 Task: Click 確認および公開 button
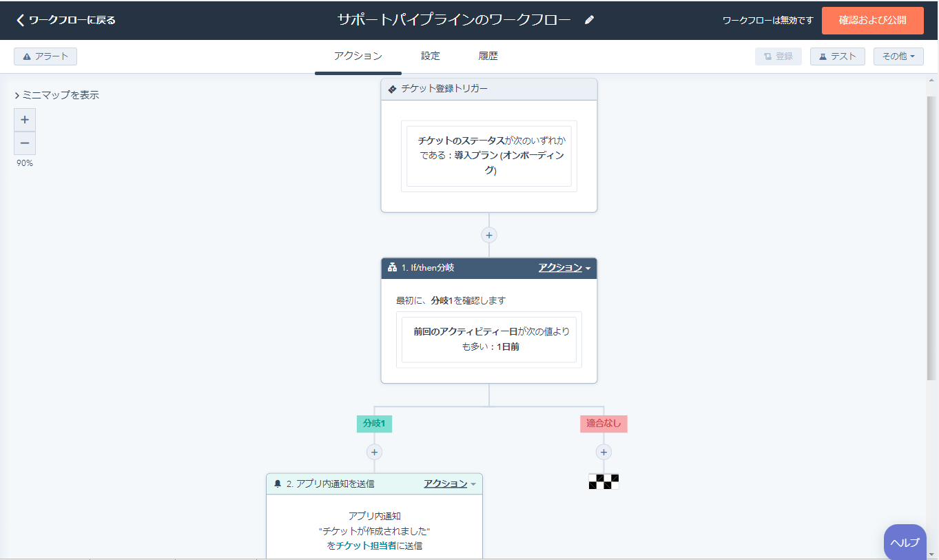coord(872,20)
